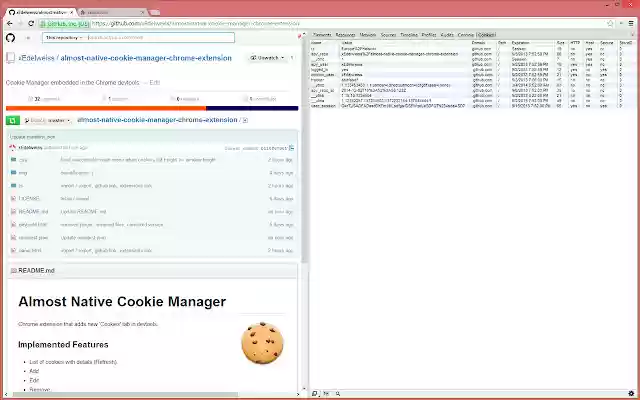The height and width of the screenshot is (400, 640).
Task: Show the DevTools console drawer icon
Action: coord(326,393)
